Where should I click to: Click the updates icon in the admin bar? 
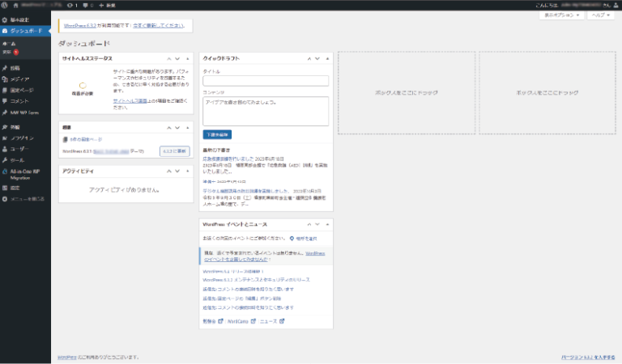[70, 5]
